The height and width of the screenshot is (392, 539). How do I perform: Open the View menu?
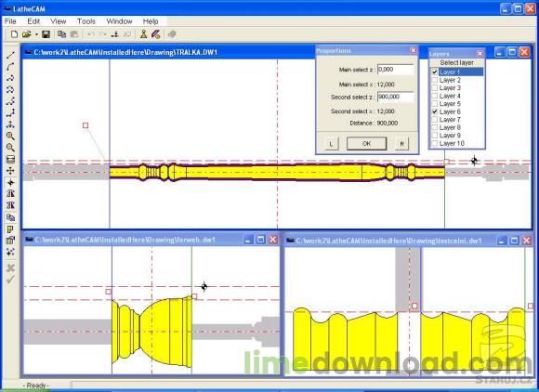tap(59, 21)
